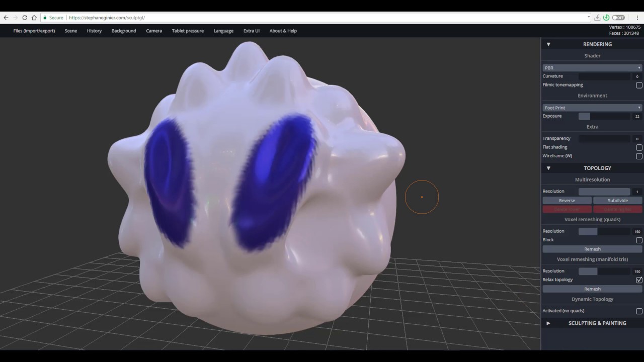644x362 pixels.
Task: Disable Relax topology checkbox
Action: [x=639, y=280]
